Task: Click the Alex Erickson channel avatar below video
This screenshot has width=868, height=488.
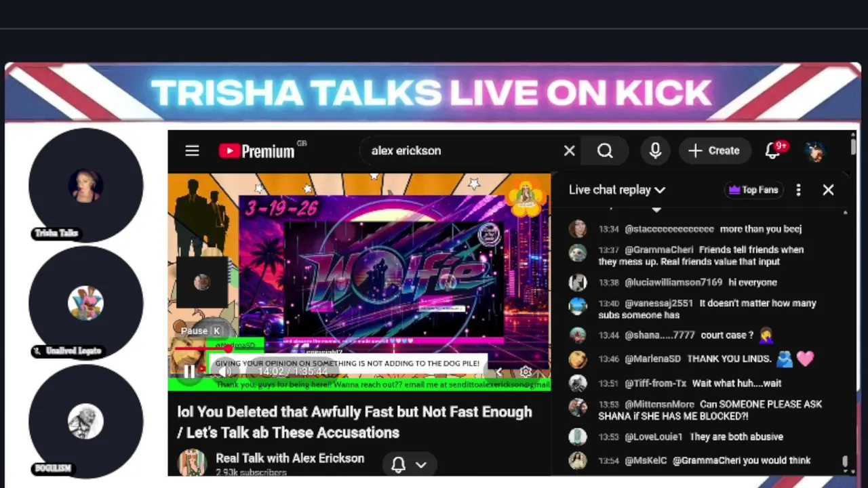Action: point(192,463)
